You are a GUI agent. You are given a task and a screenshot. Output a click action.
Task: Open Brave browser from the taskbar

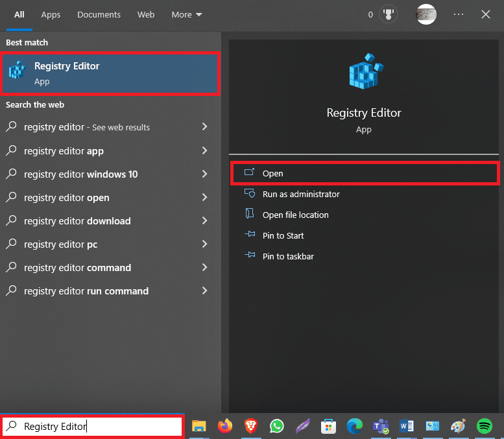[251, 426]
